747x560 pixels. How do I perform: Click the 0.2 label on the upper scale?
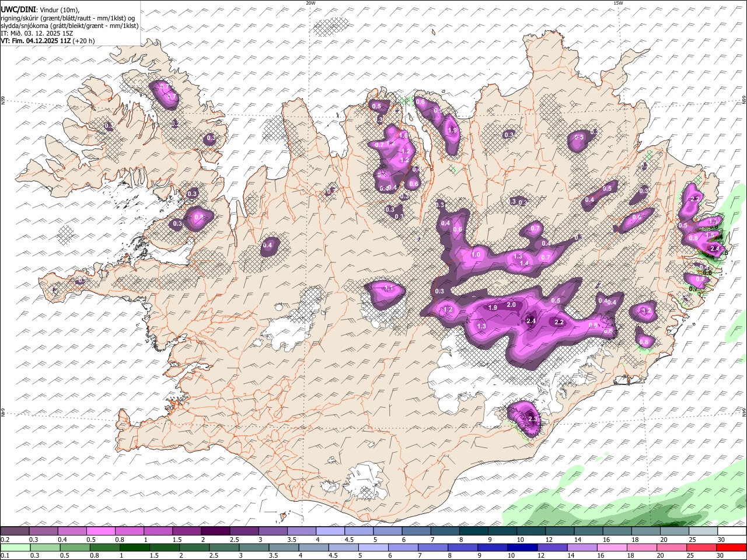click(x=4, y=540)
